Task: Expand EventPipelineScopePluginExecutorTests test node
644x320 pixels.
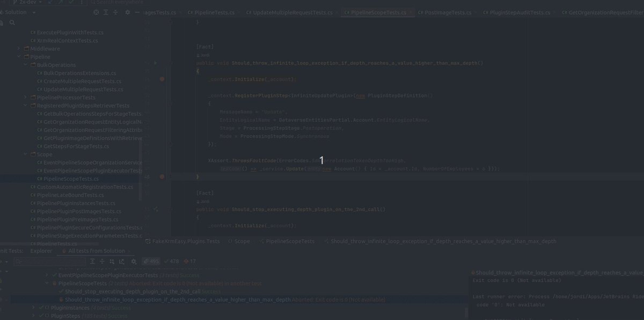Action: pyautogui.click(x=47, y=275)
